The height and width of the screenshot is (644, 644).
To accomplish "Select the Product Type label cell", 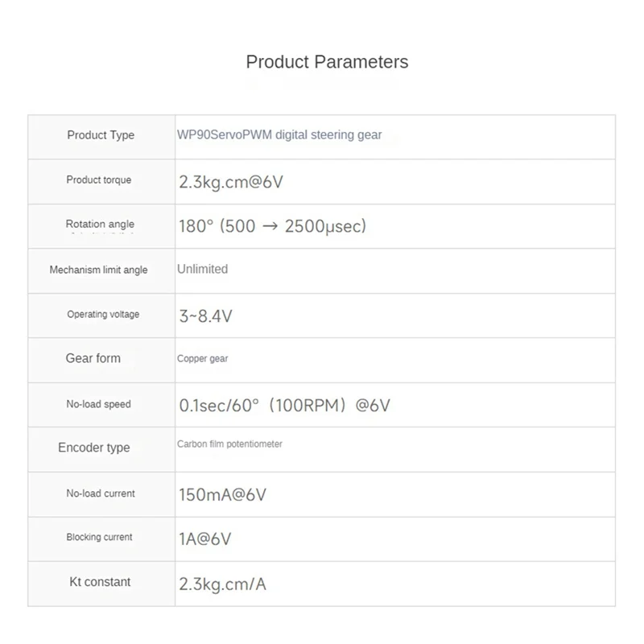I will pos(101,135).
